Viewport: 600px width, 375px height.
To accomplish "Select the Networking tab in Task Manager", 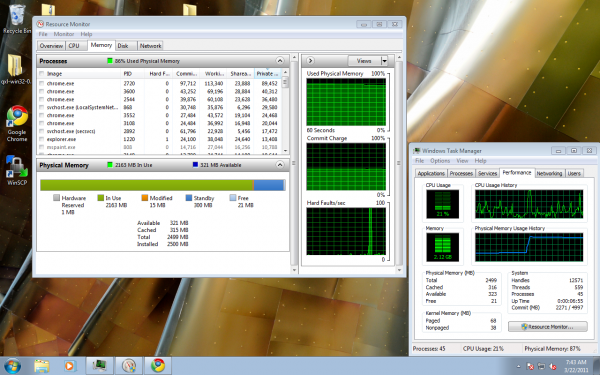I will pyautogui.click(x=549, y=173).
